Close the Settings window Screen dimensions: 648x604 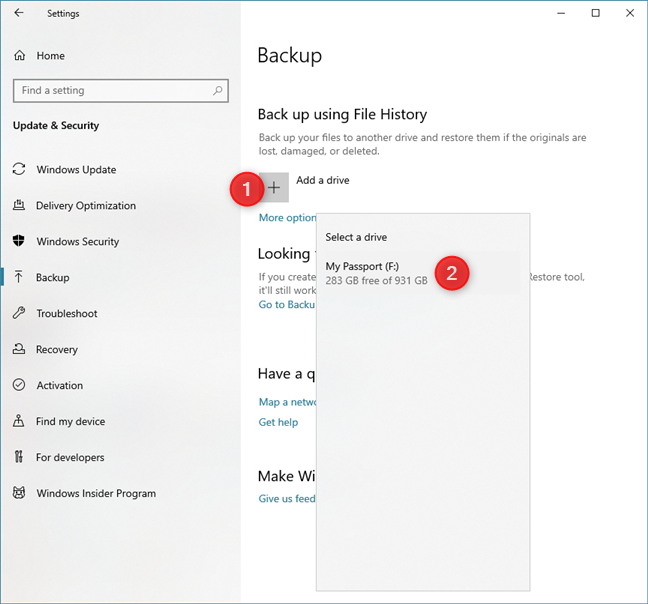pos(630,13)
